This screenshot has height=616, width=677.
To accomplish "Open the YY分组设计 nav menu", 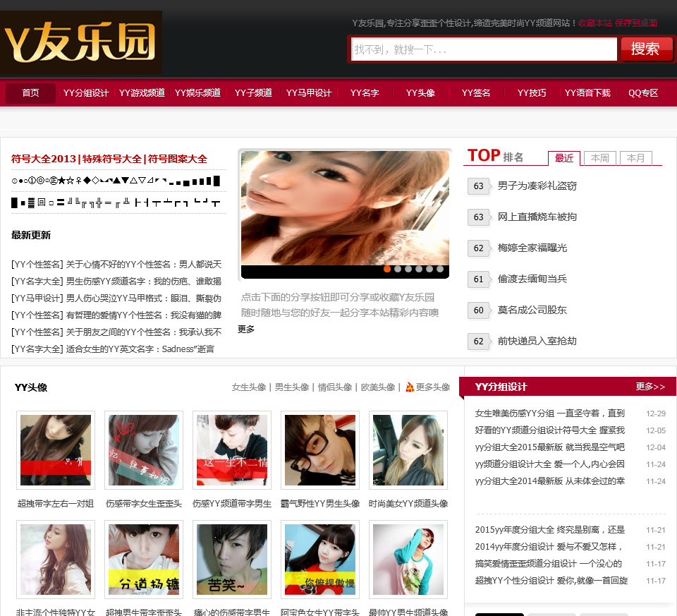I will coord(86,93).
